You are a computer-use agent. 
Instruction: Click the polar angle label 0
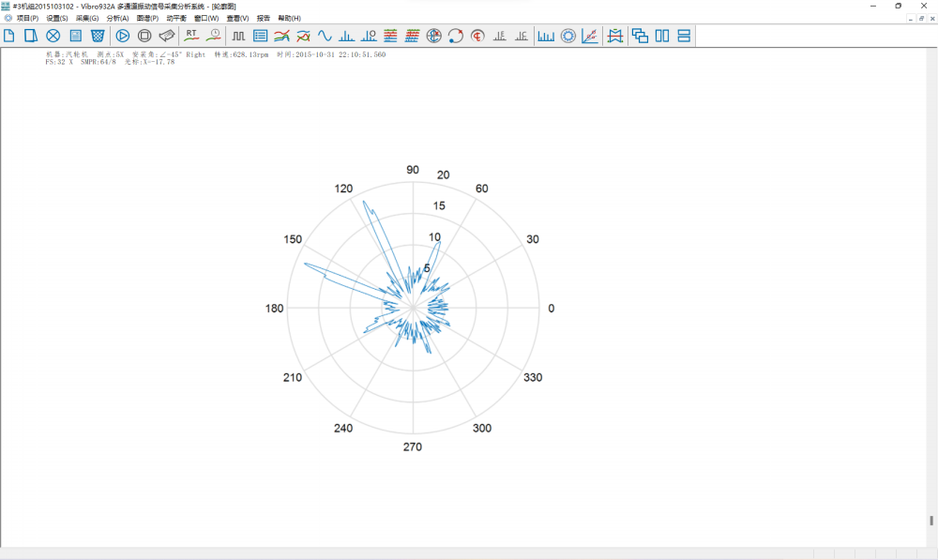[551, 309]
